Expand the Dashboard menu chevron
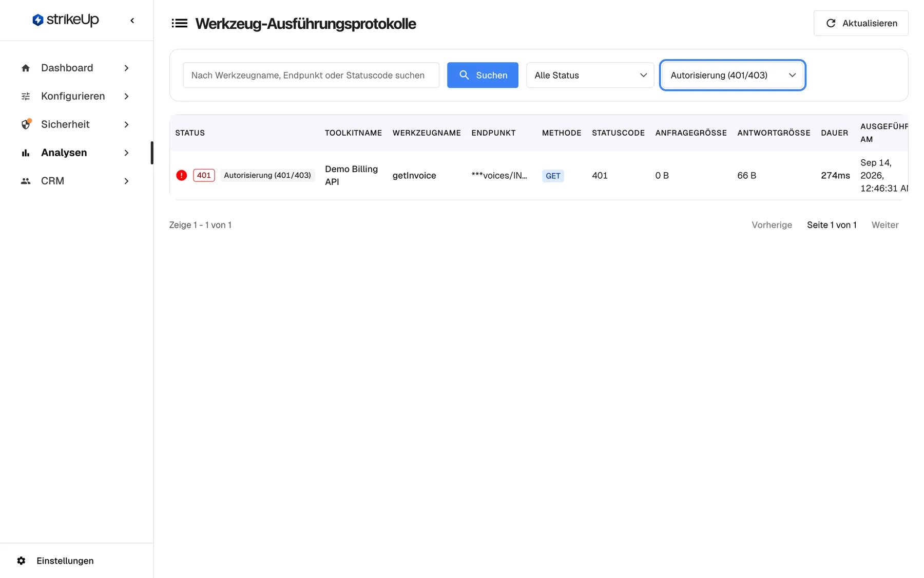This screenshot has height=578, width=924. point(126,68)
